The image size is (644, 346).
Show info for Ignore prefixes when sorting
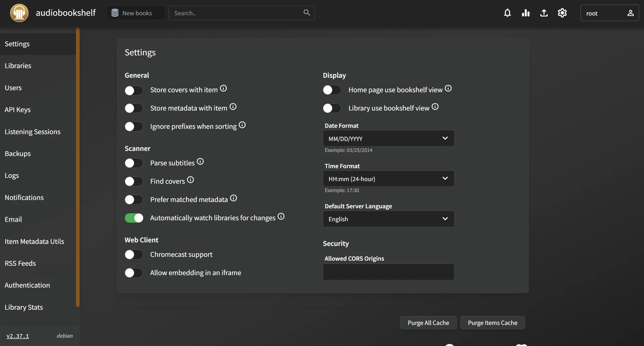(242, 125)
